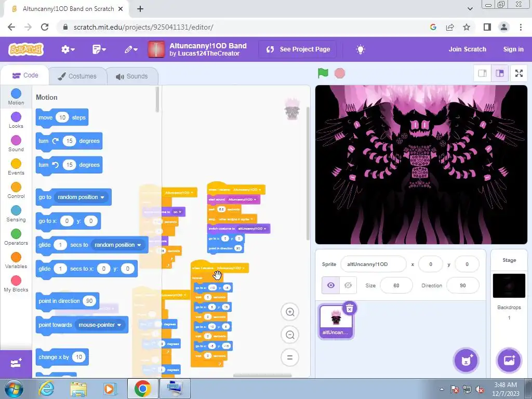Click the 'point in direction 90' block

click(x=68, y=301)
